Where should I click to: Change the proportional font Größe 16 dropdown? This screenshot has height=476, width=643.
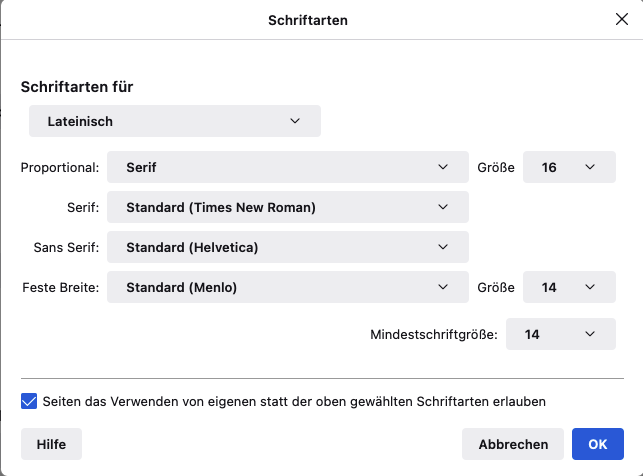pos(569,167)
